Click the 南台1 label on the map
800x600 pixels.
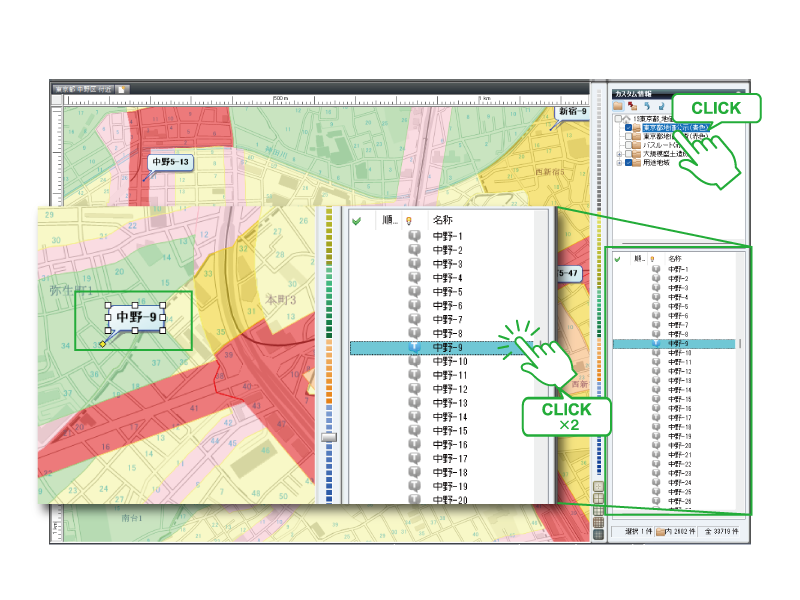pyautogui.click(x=132, y=518)
